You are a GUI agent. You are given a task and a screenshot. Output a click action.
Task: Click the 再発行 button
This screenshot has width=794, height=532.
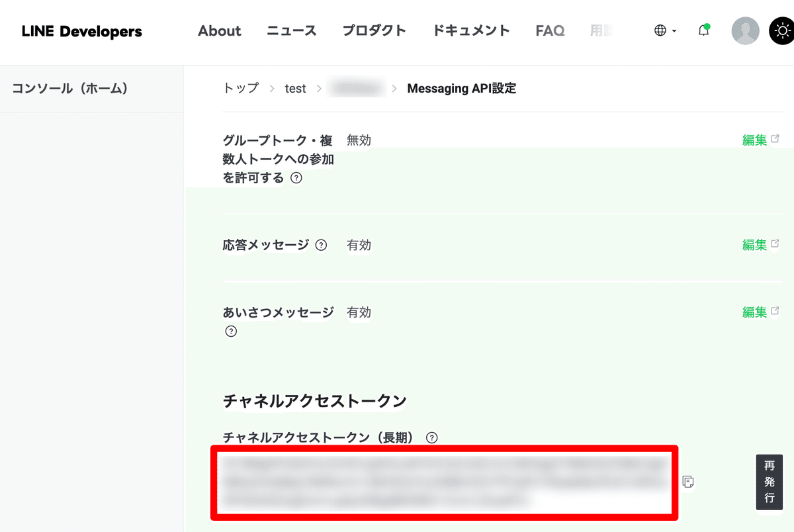click(769, 482)
